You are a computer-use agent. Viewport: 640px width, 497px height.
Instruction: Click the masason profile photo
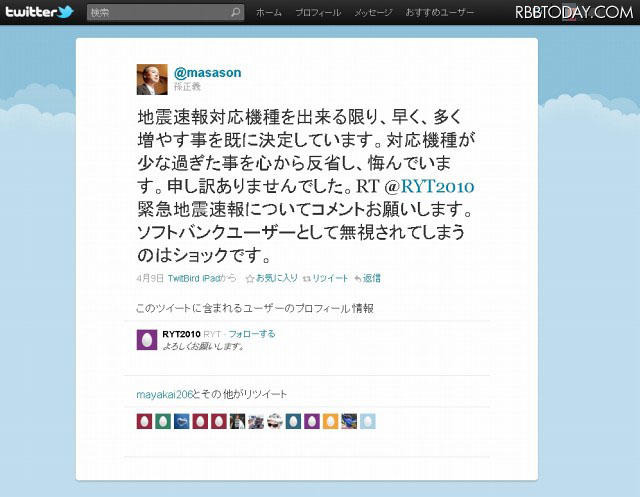[x=152, y=79]
